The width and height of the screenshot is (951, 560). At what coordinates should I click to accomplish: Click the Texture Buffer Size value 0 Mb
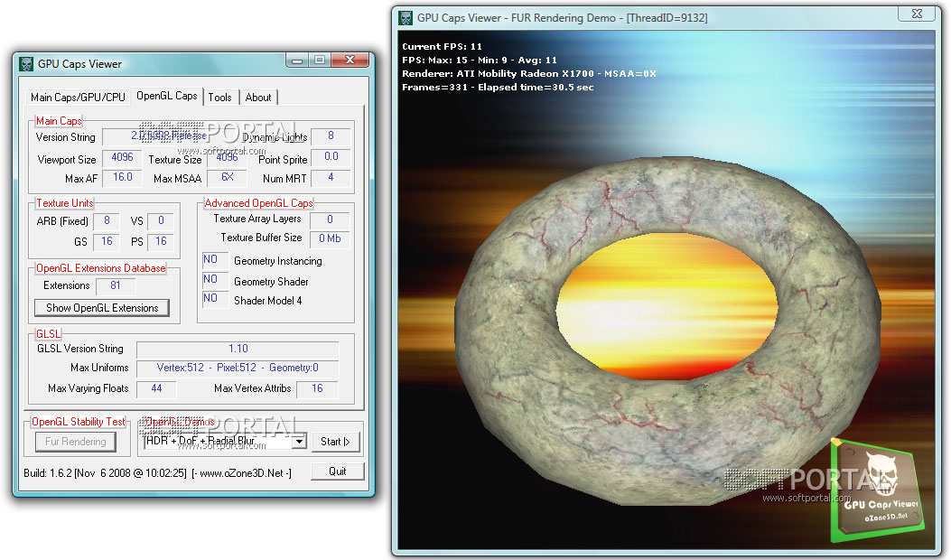tap(330, 239)
